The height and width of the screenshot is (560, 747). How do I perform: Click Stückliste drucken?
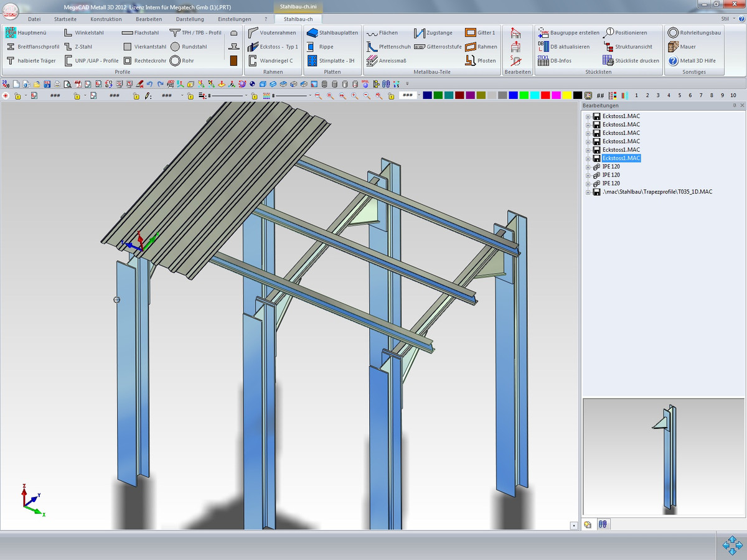[x=631, y=61]
